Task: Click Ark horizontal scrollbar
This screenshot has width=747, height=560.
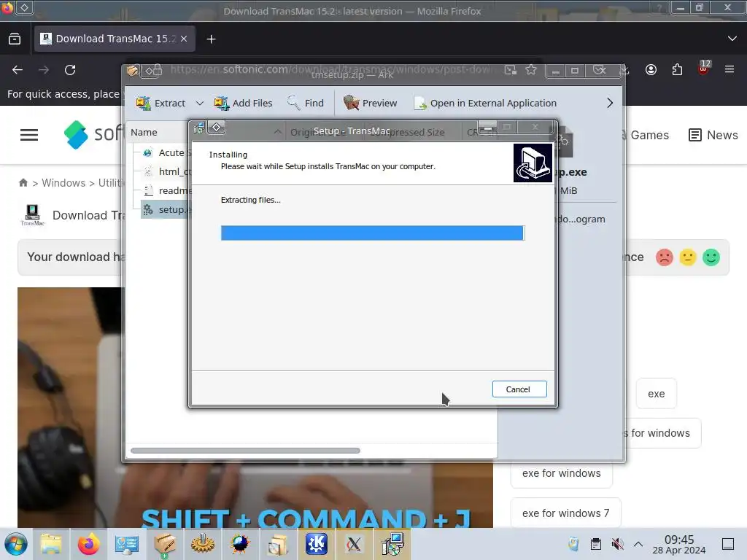Action: 245,451
